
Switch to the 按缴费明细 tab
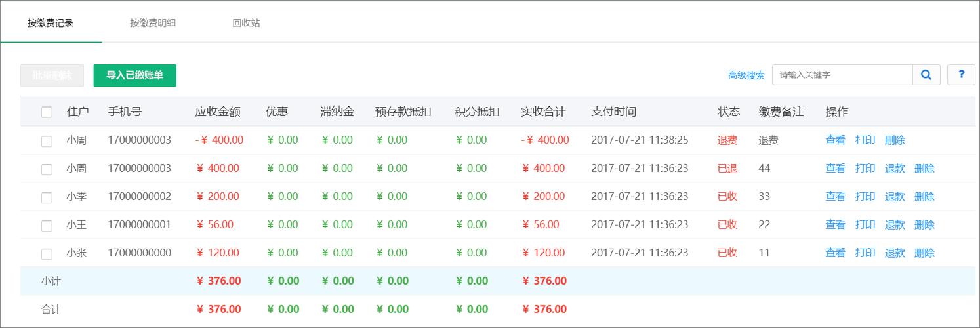(153, 23)
